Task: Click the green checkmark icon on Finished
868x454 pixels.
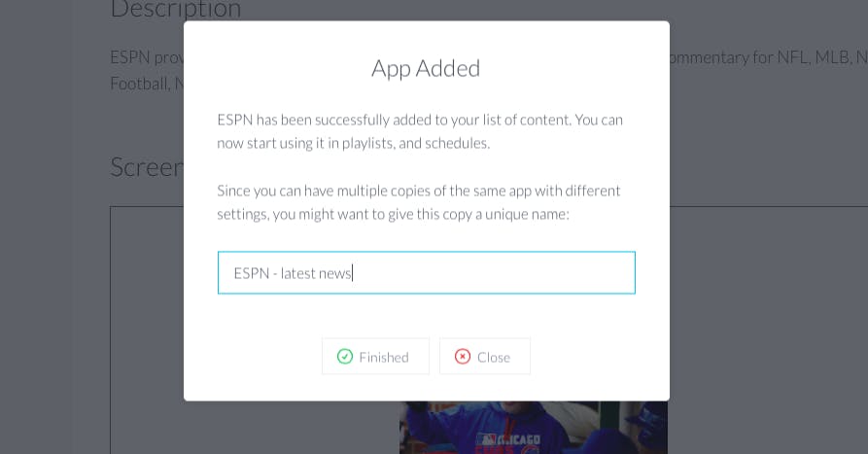Action: point(345,357)
